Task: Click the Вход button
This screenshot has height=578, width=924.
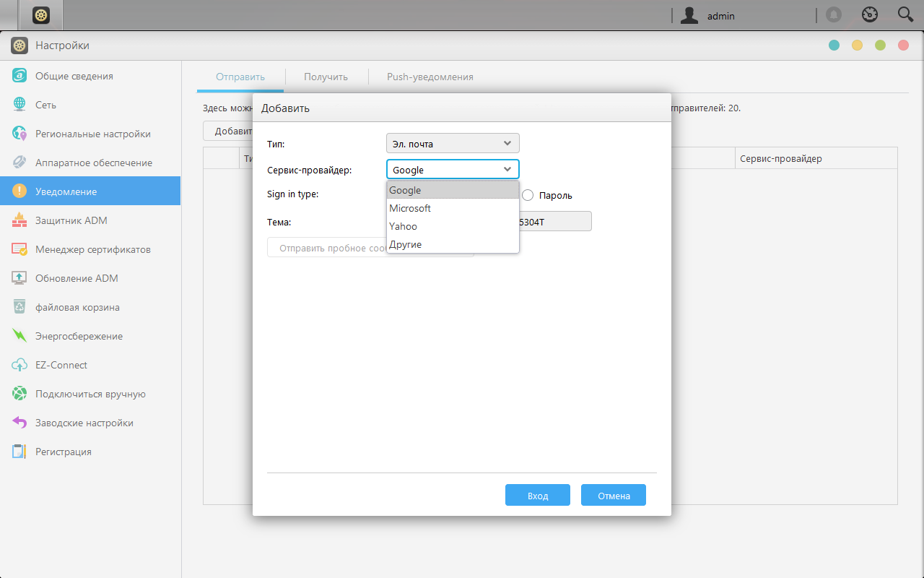Action: click(538, 495)
